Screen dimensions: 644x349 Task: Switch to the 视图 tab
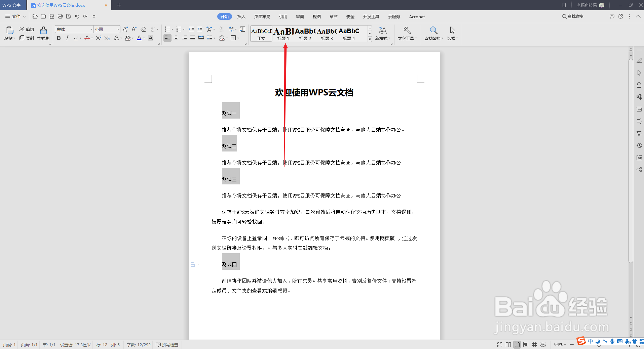click(x=317, y=16)
